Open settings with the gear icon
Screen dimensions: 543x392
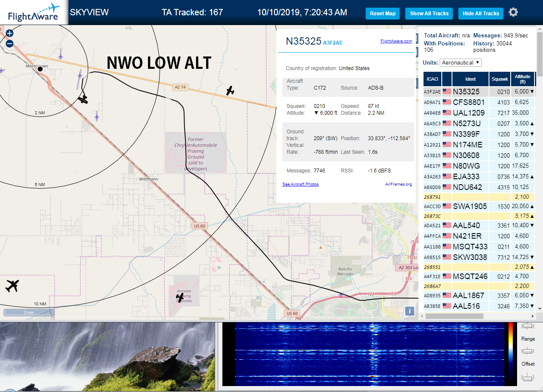point(513,12)
